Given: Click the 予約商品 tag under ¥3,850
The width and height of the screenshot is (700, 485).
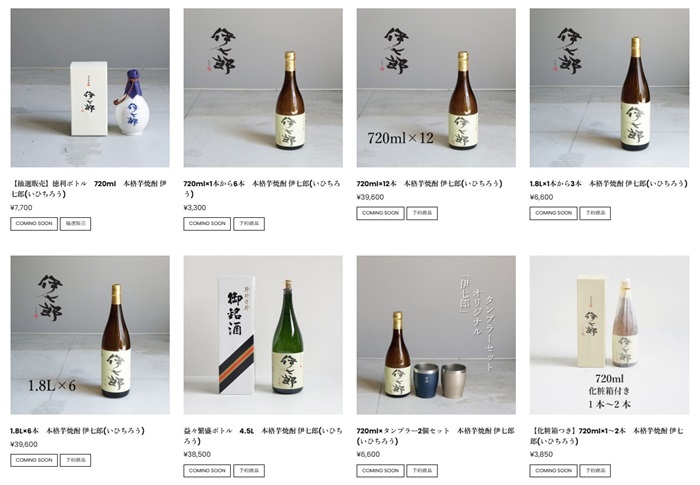Looking at the screenshot, I should coord(595,471).
